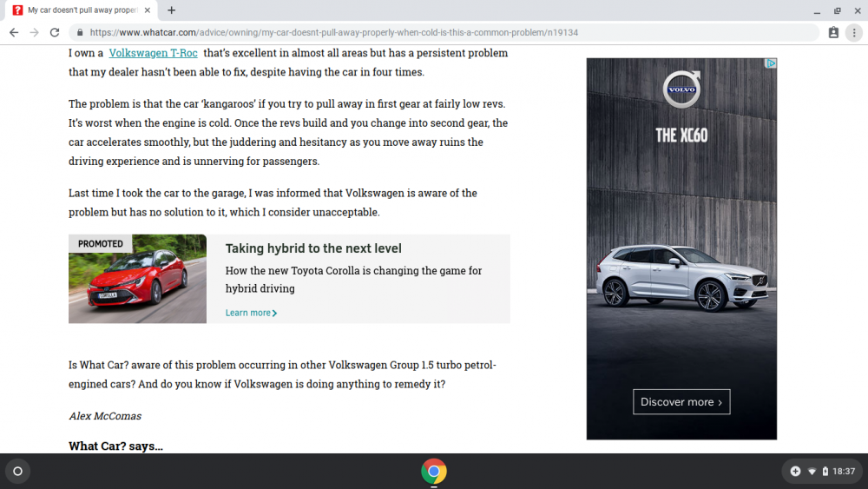
Task: Click the 'What Car? says...' heading
Action: pos(115,446)
